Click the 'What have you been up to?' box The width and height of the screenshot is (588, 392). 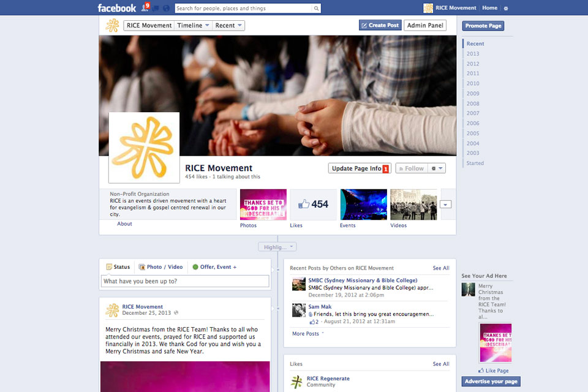coord(185,281)
